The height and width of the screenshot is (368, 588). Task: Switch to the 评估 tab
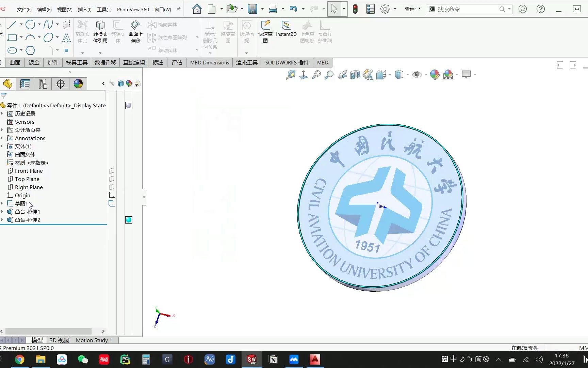point(177,62)
